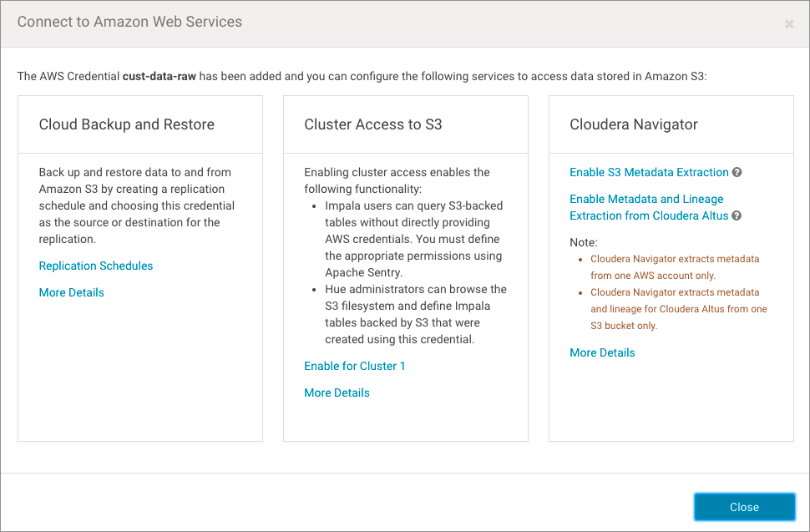This screenshot has height=532, width=810.
Task: Open More Details under Cloudera Navigator
Action: [602, 352]
